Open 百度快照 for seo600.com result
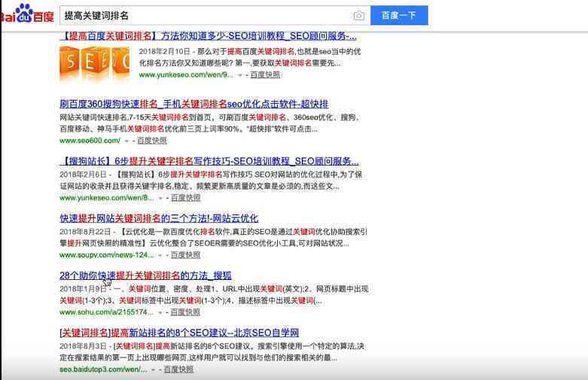 coord(152,141)
